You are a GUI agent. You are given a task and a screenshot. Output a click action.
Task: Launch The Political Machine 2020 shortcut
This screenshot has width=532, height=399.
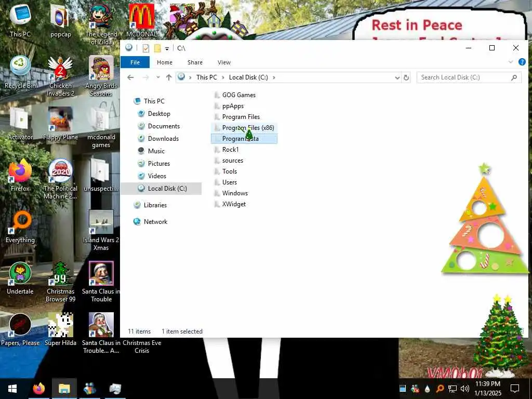click(x=60, y=179)
